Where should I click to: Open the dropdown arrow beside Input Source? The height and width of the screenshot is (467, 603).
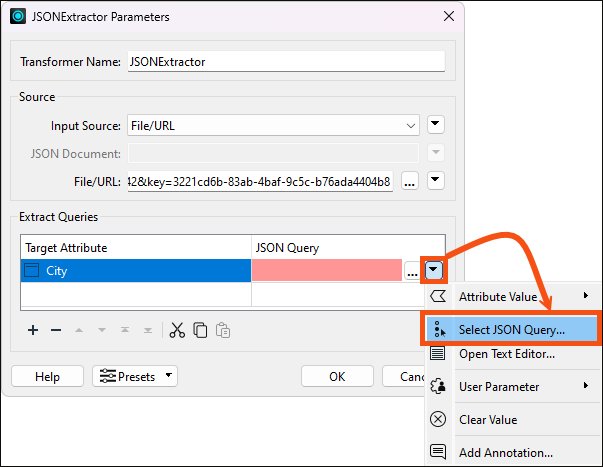pyautogui.click(x=435, y=125)
